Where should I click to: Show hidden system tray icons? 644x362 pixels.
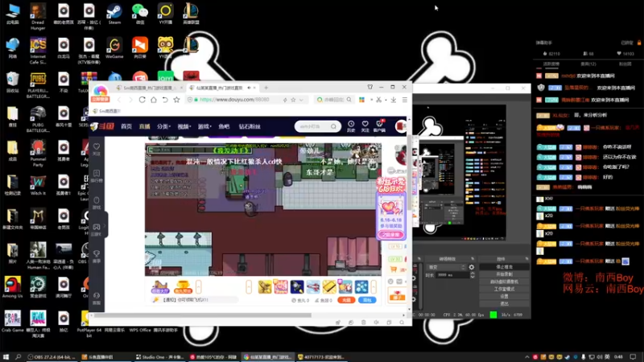pyautogui.click(x=527, y=357)
